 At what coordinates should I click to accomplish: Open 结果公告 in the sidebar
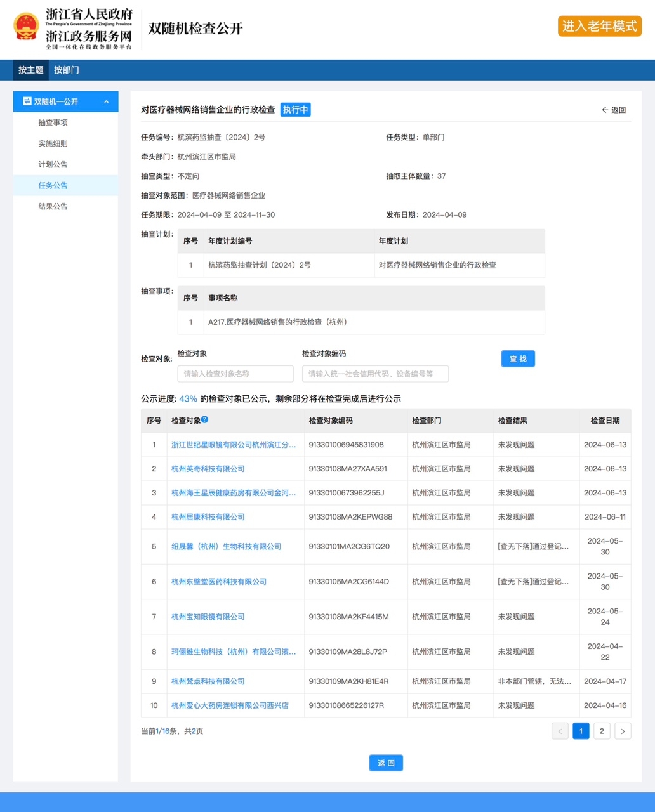(x=53, y=207)
